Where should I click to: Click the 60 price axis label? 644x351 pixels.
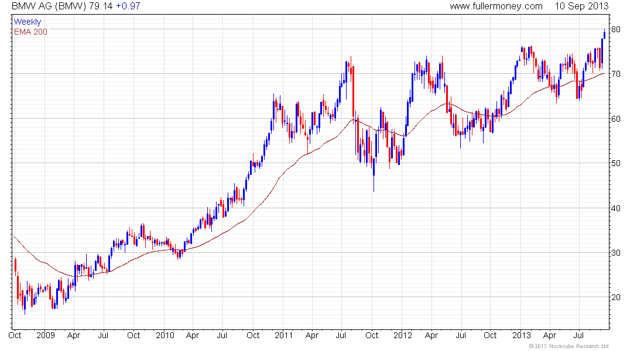coord(616,119)
